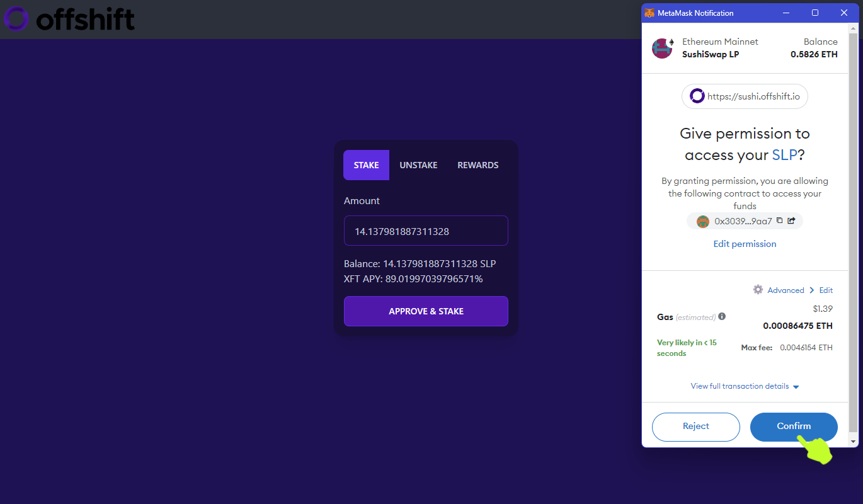
Task: Click the MetaMask fox icon in title bar
Action: pyautogui.click(x=649, y=13)
